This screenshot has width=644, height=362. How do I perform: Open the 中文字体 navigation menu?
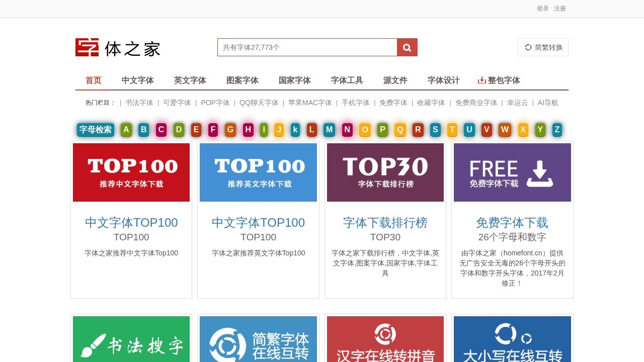pyautogui.click(x=138, y=80)
